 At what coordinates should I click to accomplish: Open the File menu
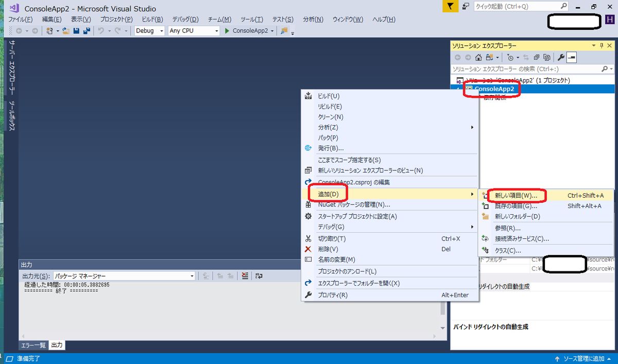(x=21, y=19)
